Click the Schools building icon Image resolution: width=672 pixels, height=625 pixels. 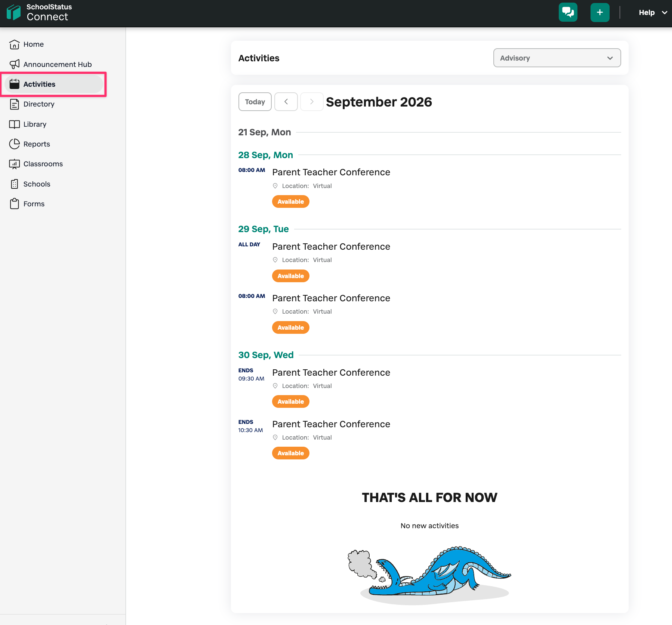point(14,184)
